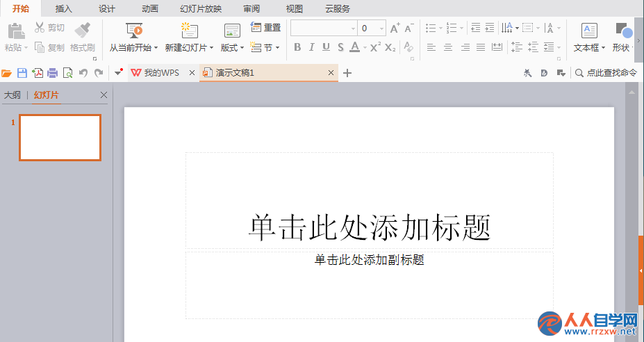The image size is (644, 342).
Task: Click the redo arrow
Action: click(99, 73)
